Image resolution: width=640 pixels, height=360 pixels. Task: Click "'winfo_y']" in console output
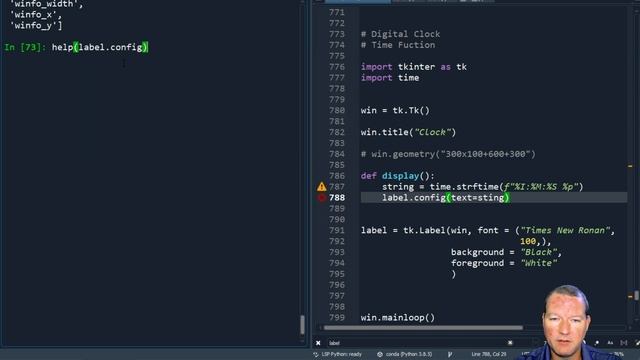(36, 26)
